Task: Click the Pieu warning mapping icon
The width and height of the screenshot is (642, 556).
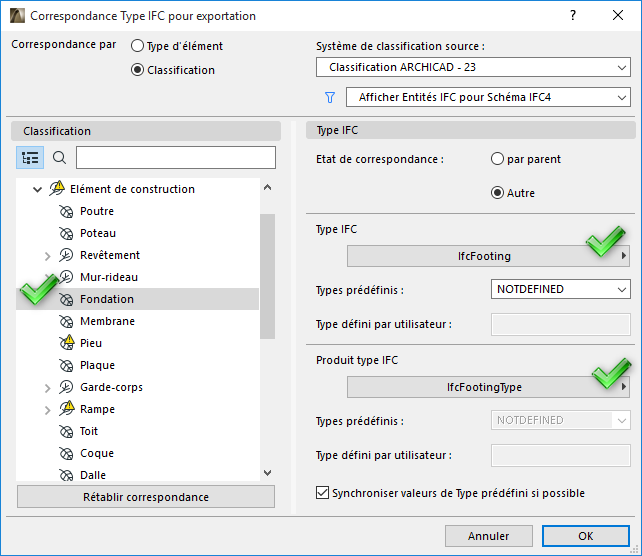Action: pyautogui.click(x=67, y=343)
